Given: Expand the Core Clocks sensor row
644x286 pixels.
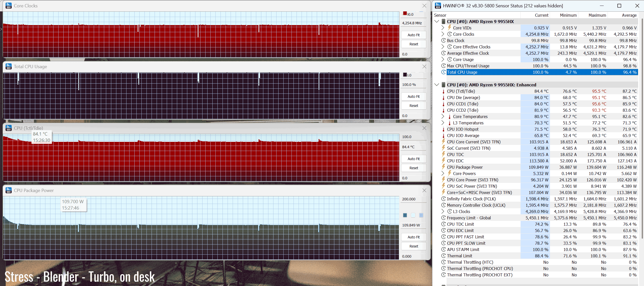Looking at the screenshot, I should click(x=443, y=34).
